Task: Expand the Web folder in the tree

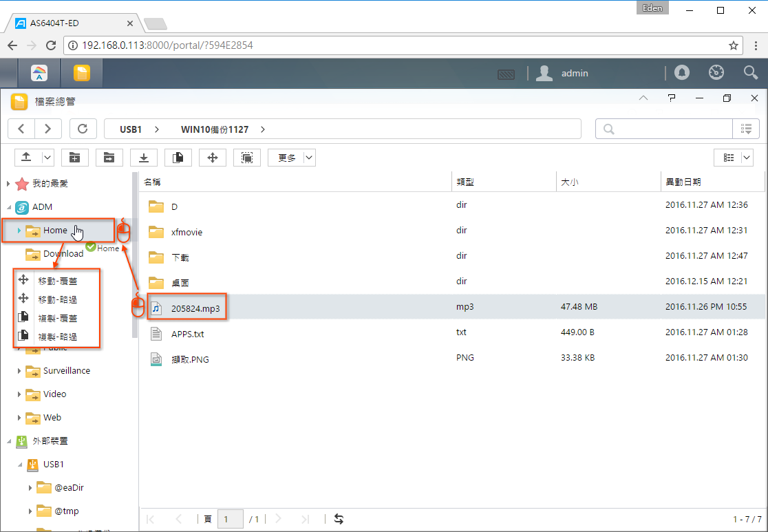Action: click(19, 418)
